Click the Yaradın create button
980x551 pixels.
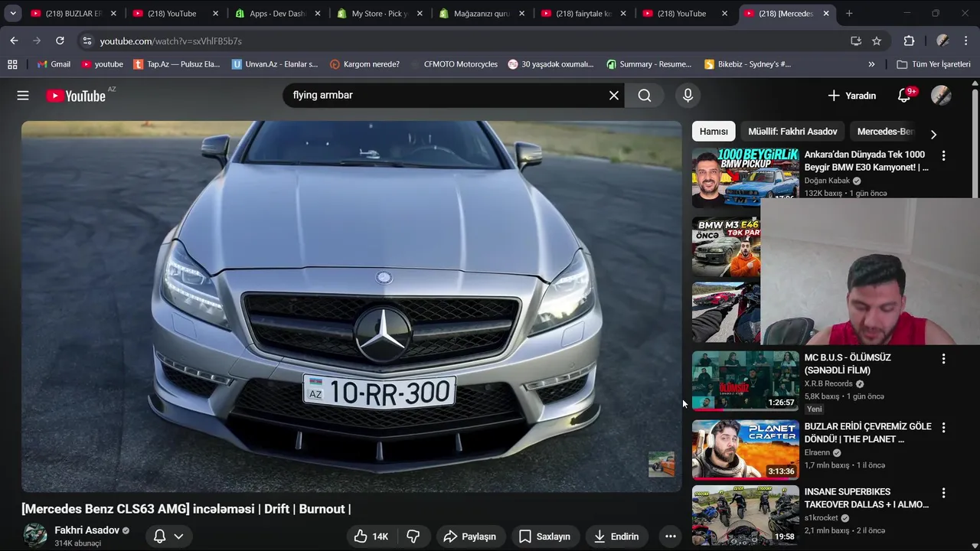click(851, 96)
